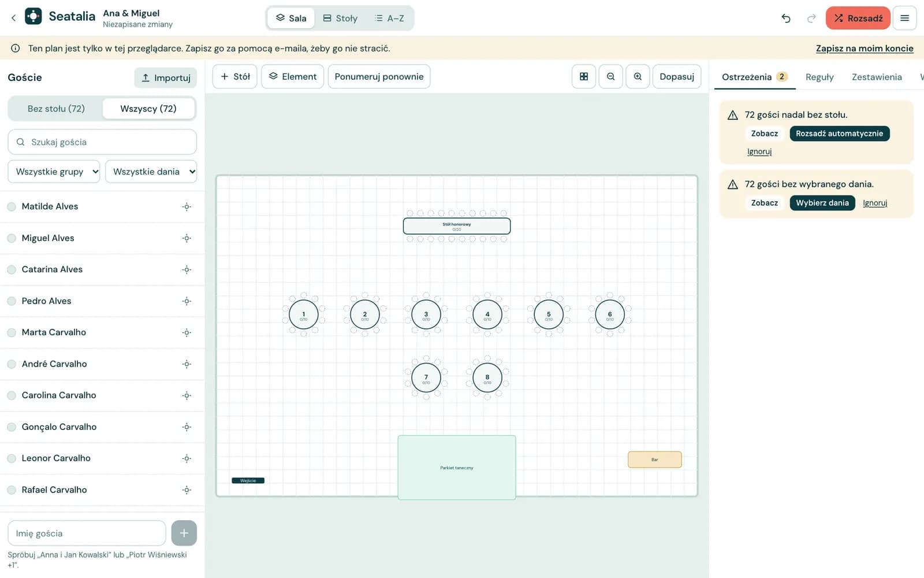Add a new table with Stół button
This screenshot has width=924, height=578.
pyautogui.click(x=235, y=76)
